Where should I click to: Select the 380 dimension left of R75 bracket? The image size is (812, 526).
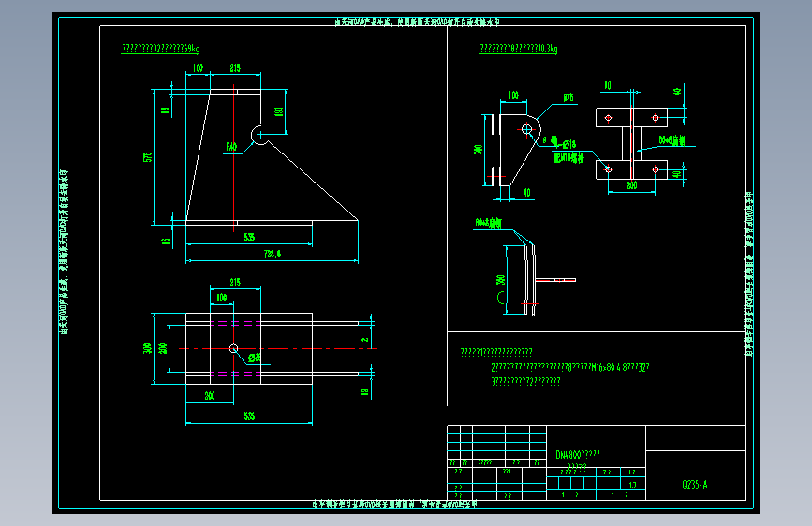pos(478,150)
